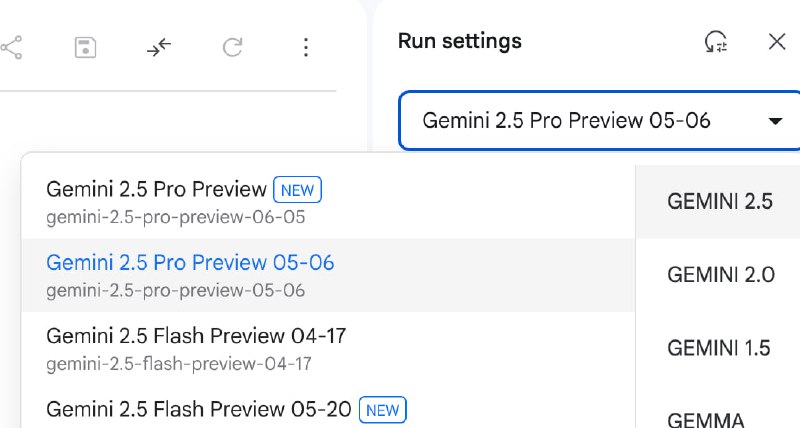The image size is (800, 428).
Task: Click the save prompt icon
Action: point(85,47)
